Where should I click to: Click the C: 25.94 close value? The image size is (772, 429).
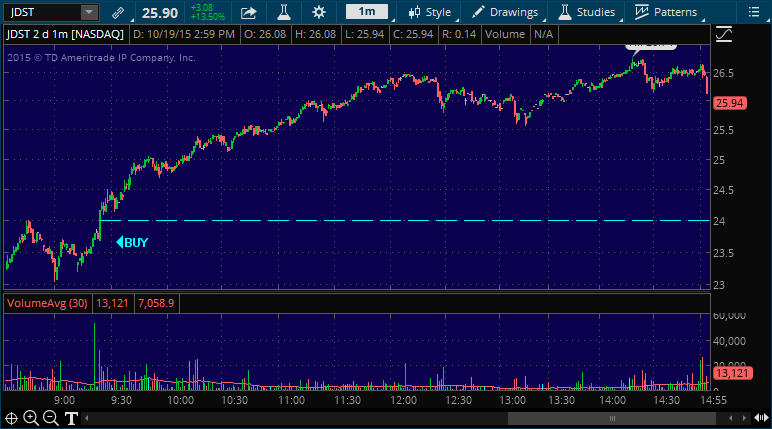(414, 34)
